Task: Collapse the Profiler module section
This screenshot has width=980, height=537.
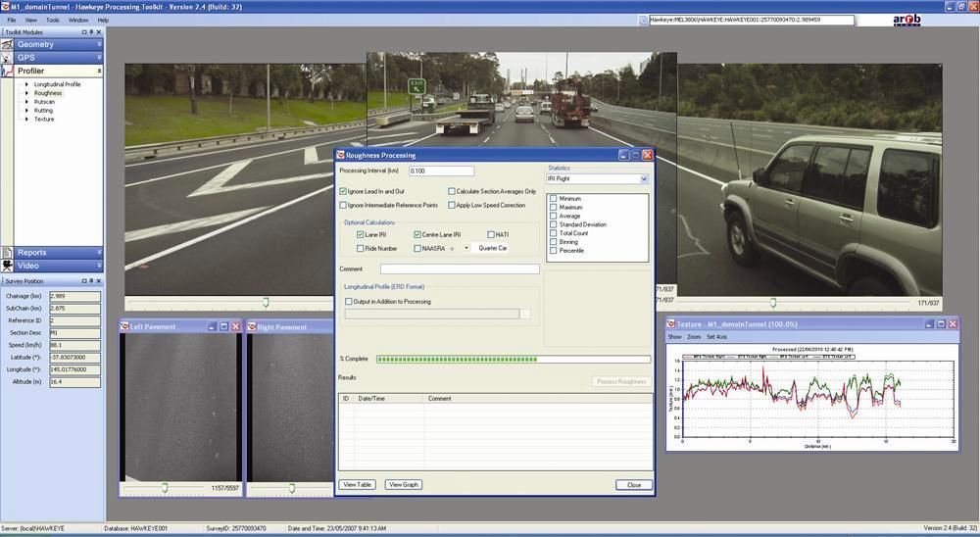Action: pos(99,72)
